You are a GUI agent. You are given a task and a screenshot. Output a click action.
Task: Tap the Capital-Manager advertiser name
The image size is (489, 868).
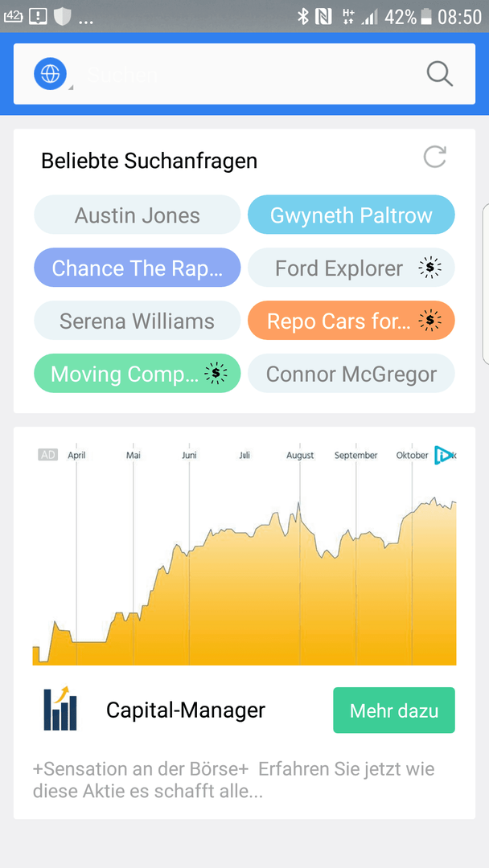186,710
